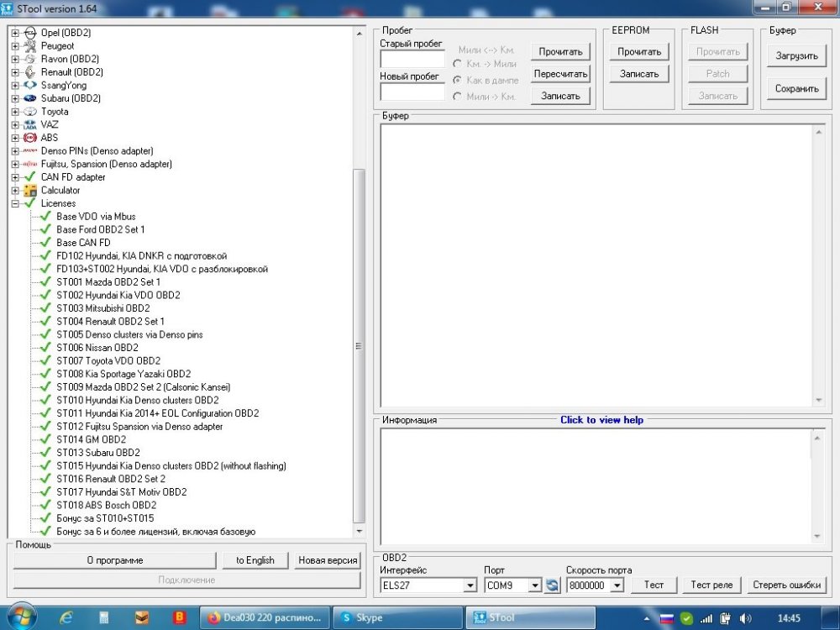Switch to Skype taskbar window
The width and height of the screenshot is (840, 630).
(x=397, y=617)
